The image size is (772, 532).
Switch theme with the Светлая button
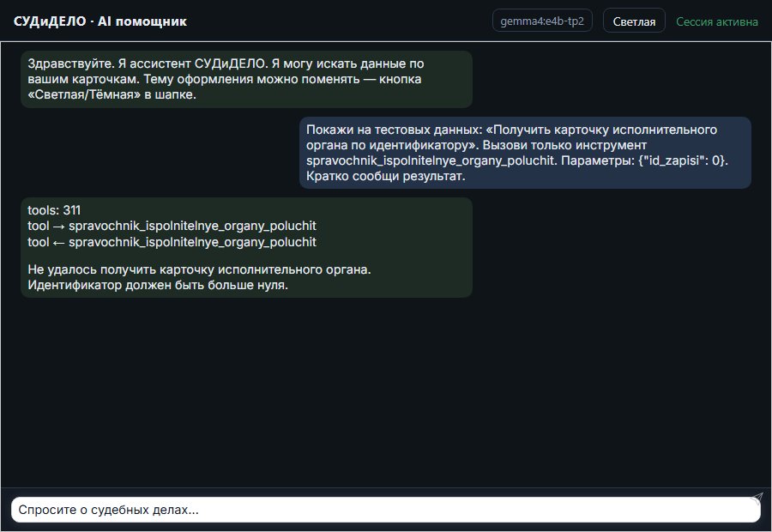(634, 21)
